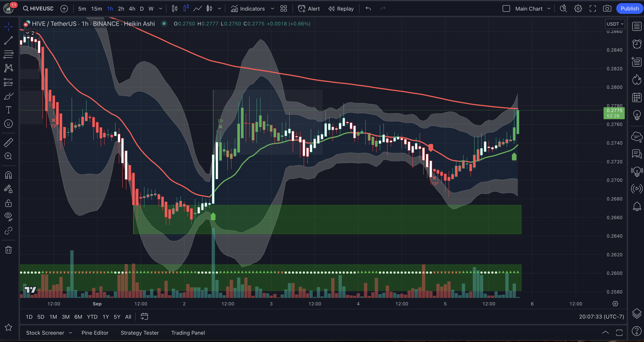This screenshot has height=342, width=644.
Task: Switch to the 15m timeframe
Action: pyautogui.click(x=96, y=9)
